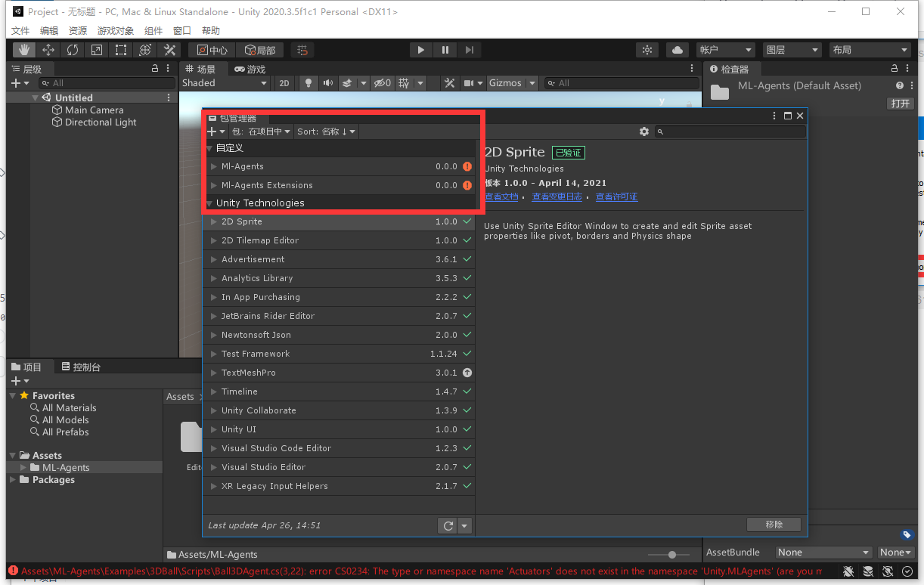Toggle scene lighting bulb icon

click(309, 83)
